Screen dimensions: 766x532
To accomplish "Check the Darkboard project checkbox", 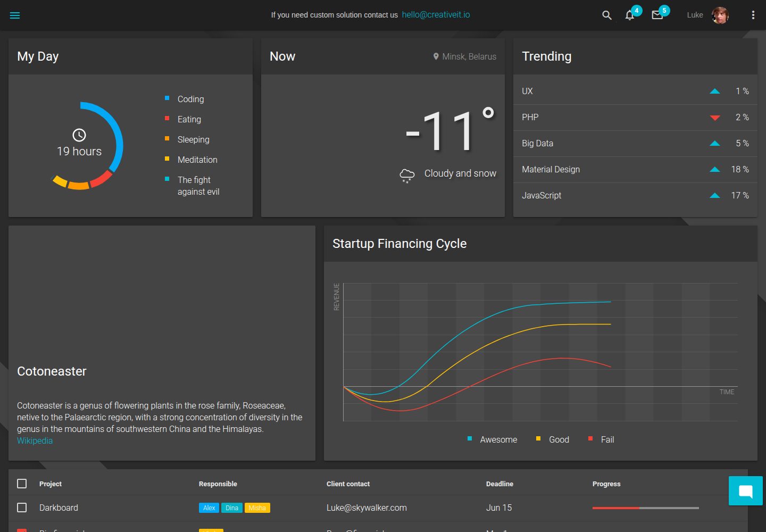I will point(22,508).
